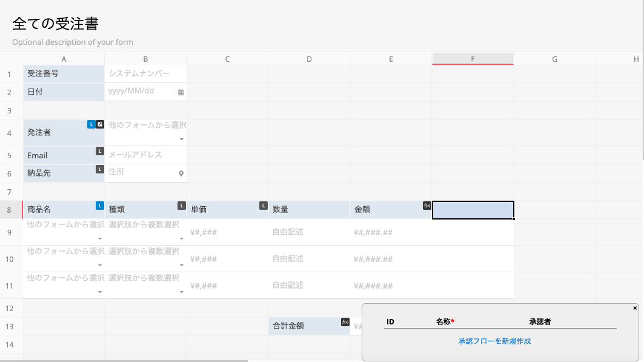
Task: Select row 8 header number
Action: coord(10,210)
